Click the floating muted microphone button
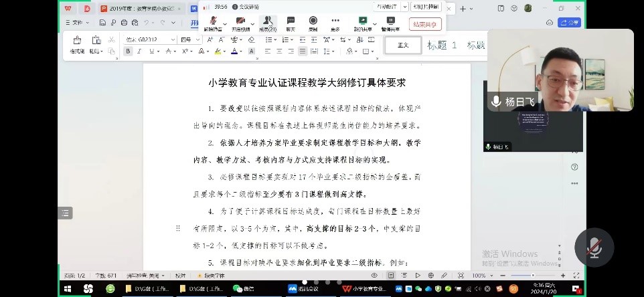Viewport: 644px width, 297px height. click(x=594, y=248)
